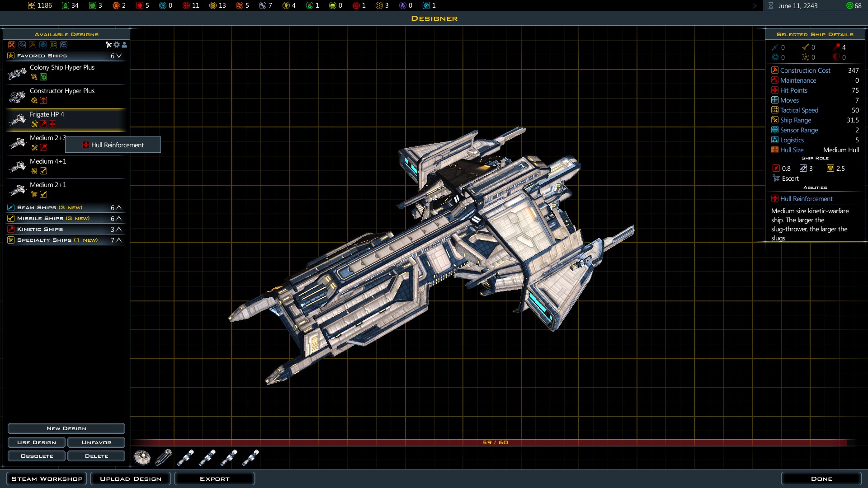Toggle the blue defense sort filter icon

(43, 45)
